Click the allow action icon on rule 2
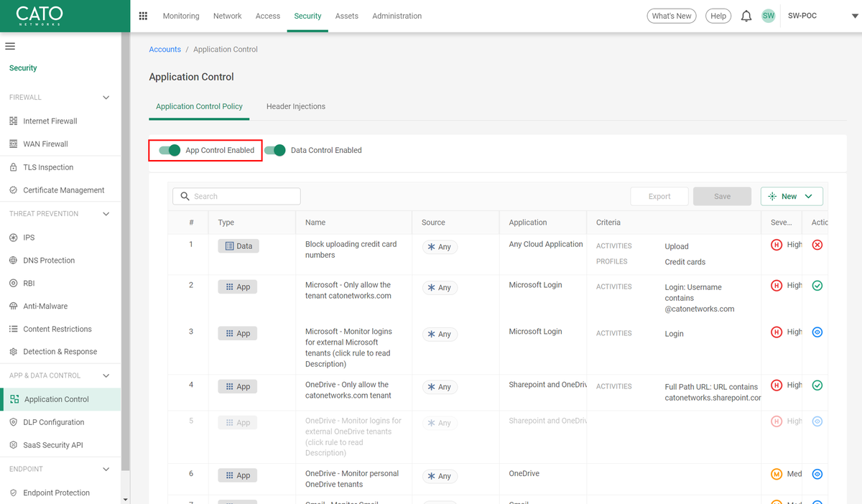The width and height of the screenshot is (862, 504). point(817,286)
